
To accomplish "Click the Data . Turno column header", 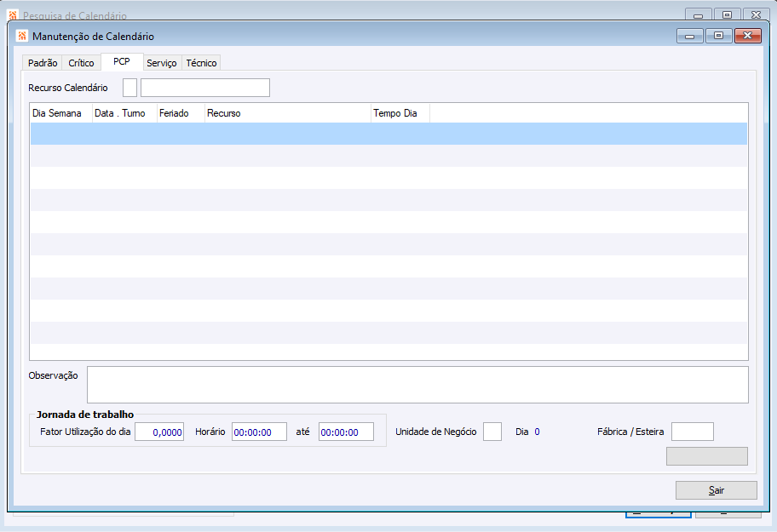I will pos(124,113).
